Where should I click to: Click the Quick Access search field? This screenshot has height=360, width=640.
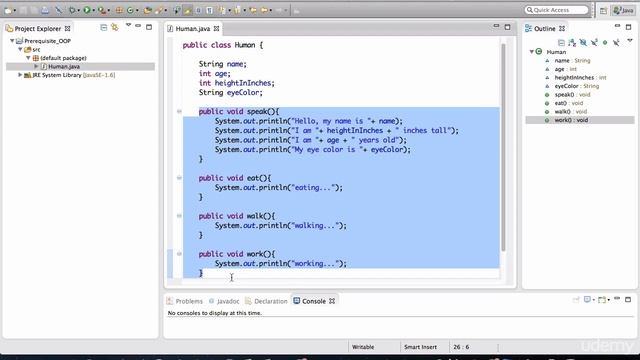(x=557, y=10)
